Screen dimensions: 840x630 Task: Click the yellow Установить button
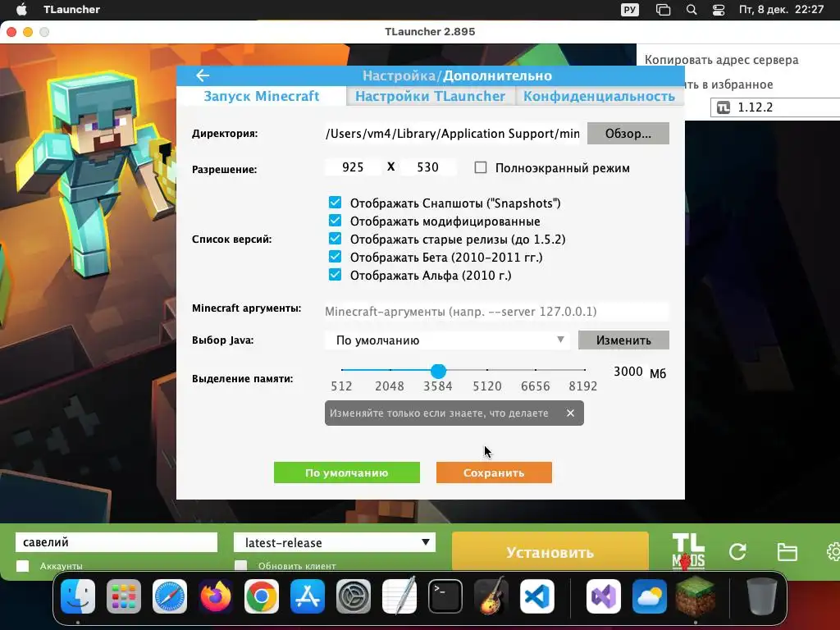click(x=550, y=552)
